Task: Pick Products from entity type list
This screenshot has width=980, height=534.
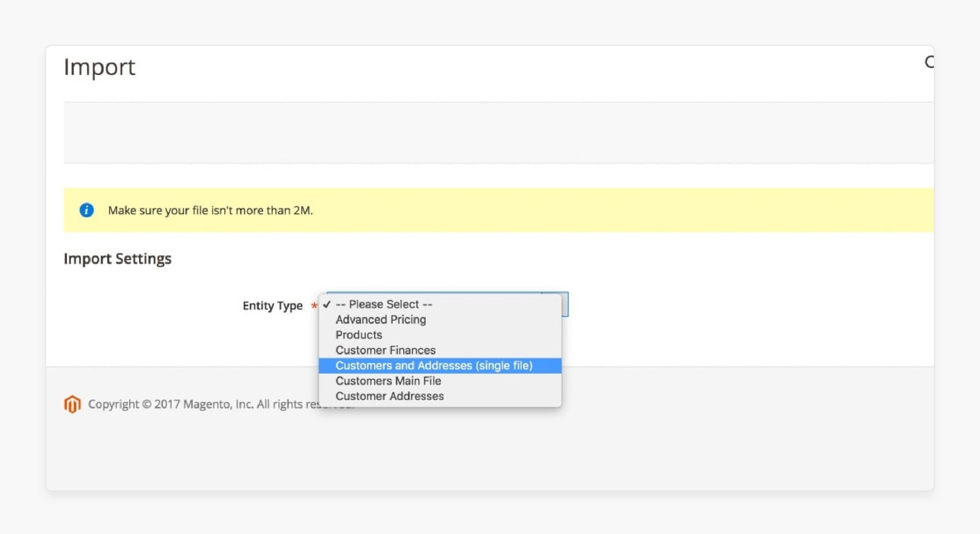Action: [x=440, y=335]
